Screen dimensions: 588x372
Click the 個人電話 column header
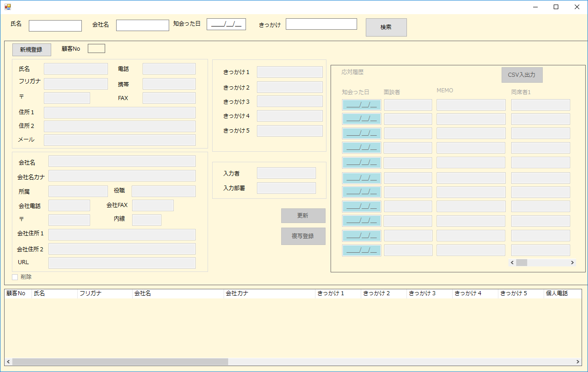561,293
